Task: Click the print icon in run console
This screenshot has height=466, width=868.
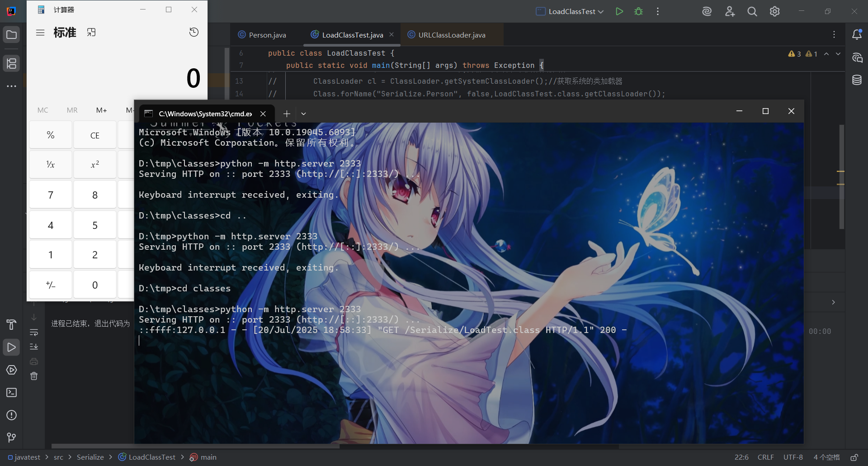Action: tap(34, 361)
